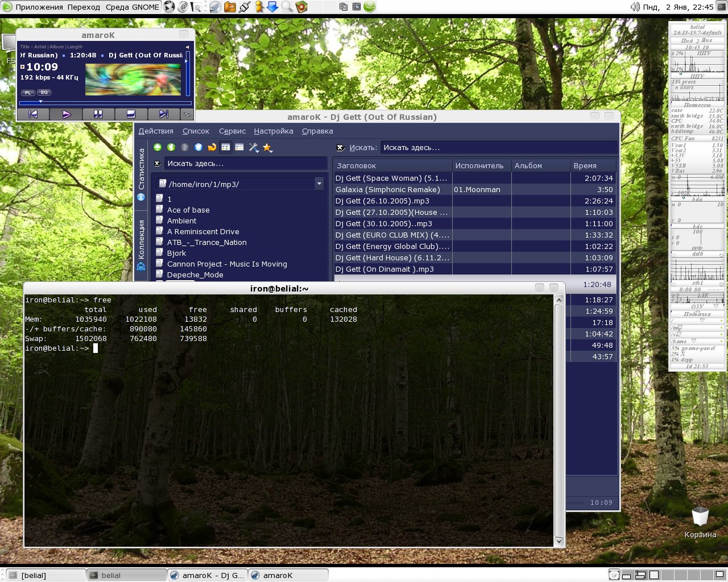Click show desktop icon in bottom panel
Viewport: 728px width, 582px height.
pyautogui.click(x=614, y=575)
